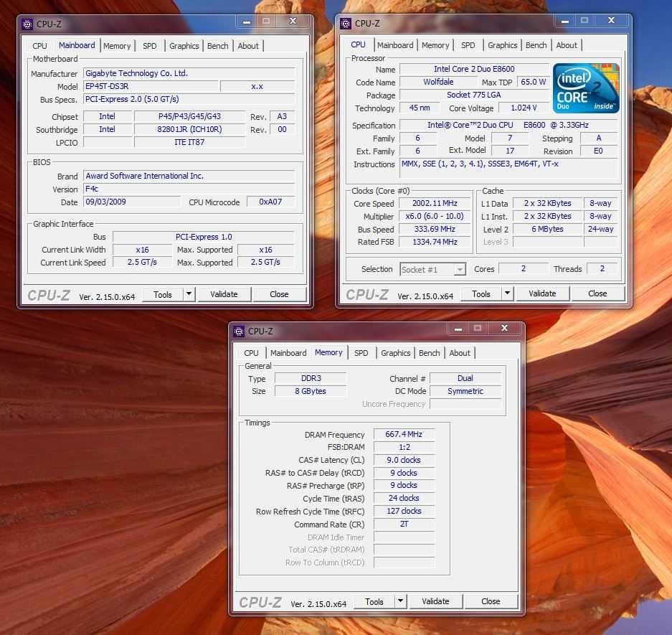This screenshot has height=635, width=672.
Task: Click the Intel Core 2 Duo logo
Action: point(586,88)
